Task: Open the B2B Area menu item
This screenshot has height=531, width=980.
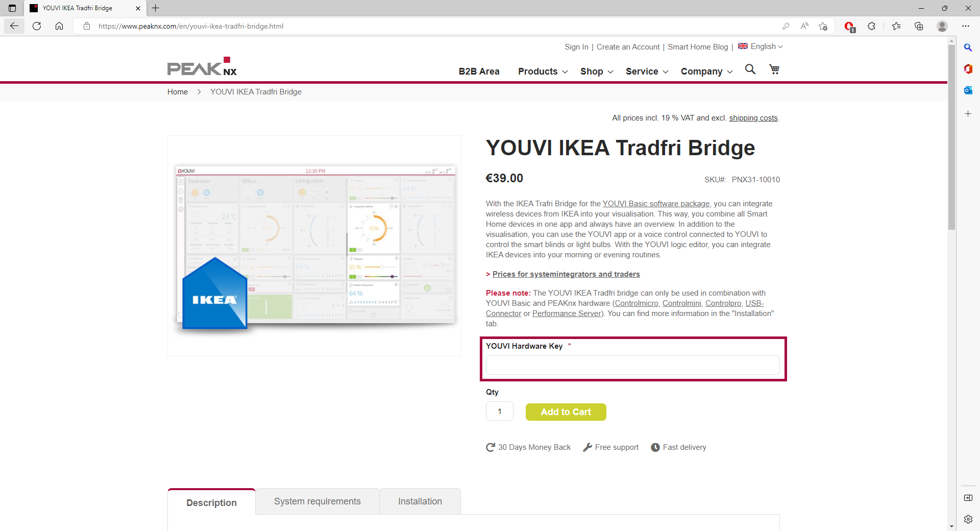Action: 479,71
